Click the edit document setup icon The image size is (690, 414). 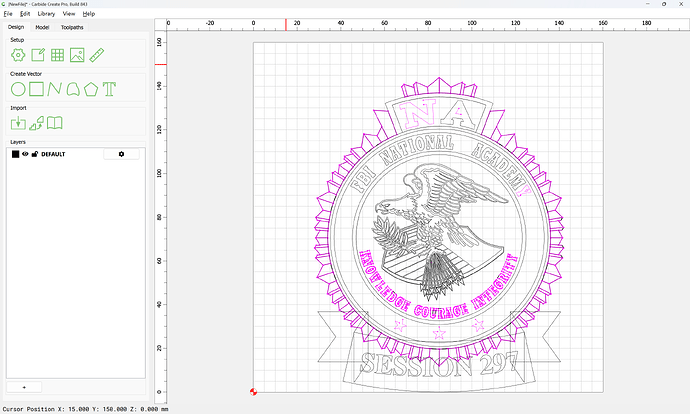click(x=38, y=55)
